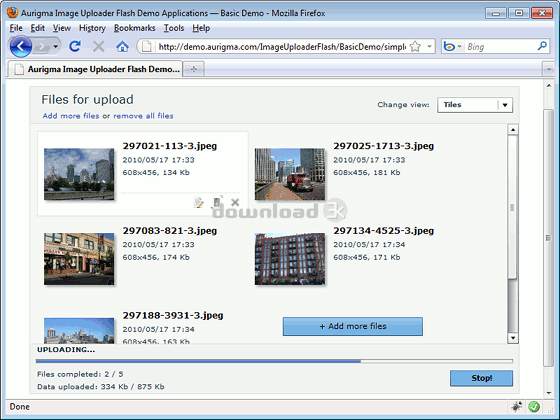Screen dimensions: 560x420
Task: Reload the page with the refresh icon
Action: click(x=75, y=46)
